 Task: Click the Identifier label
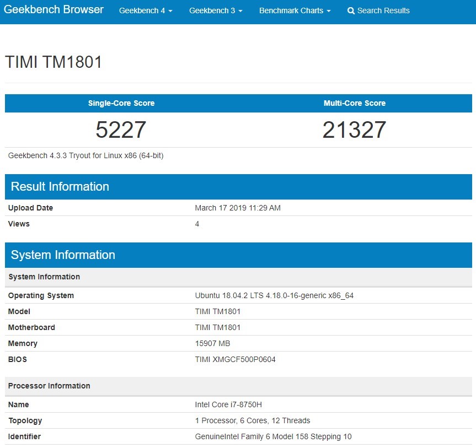point(24,436)
